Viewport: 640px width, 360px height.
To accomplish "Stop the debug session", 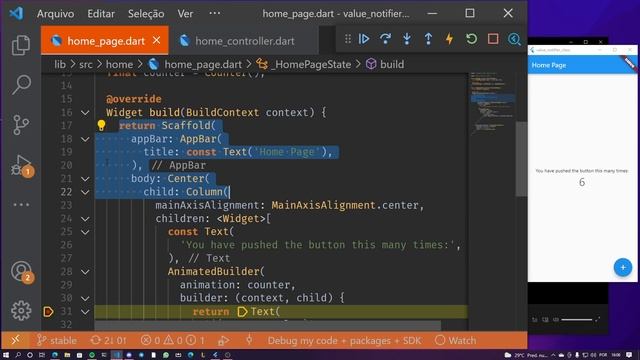I will (x=493, y=39).
